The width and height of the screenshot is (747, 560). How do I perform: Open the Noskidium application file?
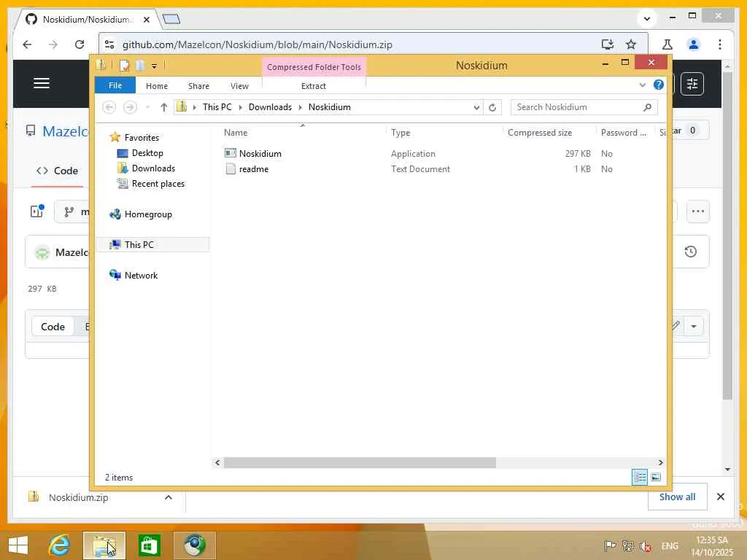(x=260, y=153)
